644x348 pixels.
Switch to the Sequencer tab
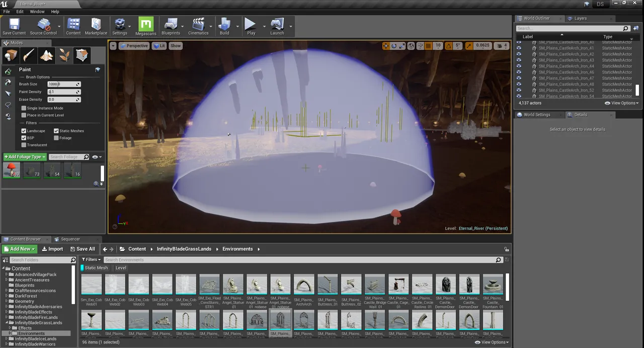(70, 239)
